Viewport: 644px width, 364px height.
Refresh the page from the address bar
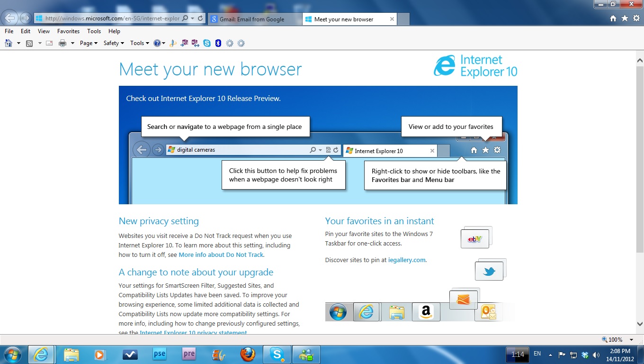pyautogui.click(x=200, y=18)
